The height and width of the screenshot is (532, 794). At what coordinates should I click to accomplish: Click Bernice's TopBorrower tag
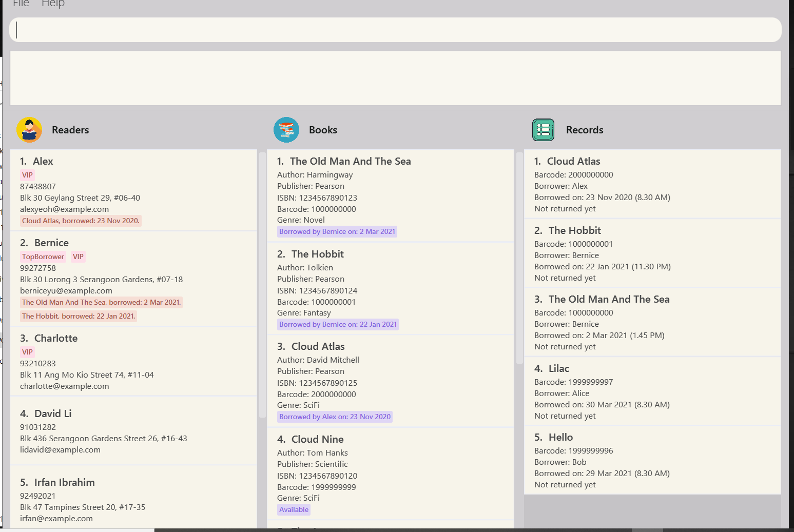tap(43, 257)
